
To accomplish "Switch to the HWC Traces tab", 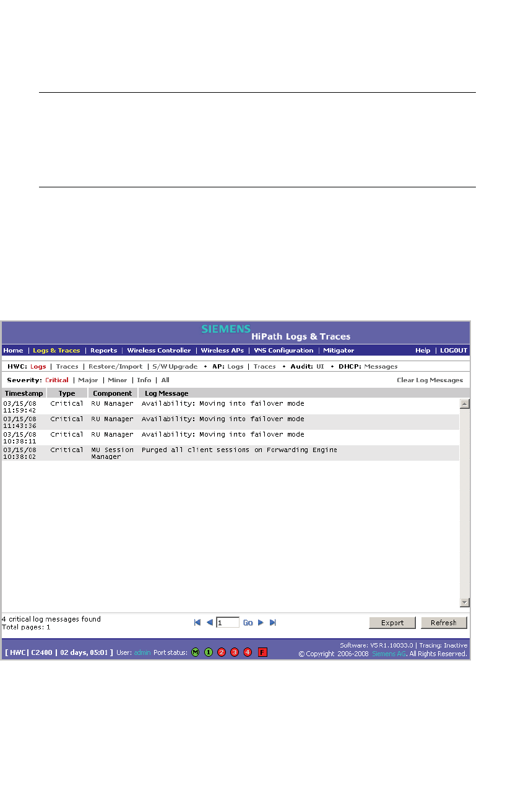I will (x=67, y=366).
